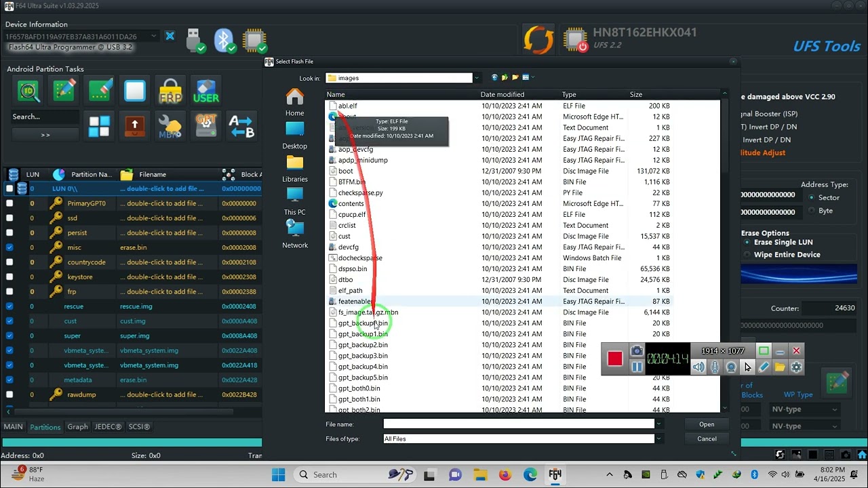This screenshot has height=488, width=868.
Task: Expand the Files of type dropdown
Action: tap(658, 439)
